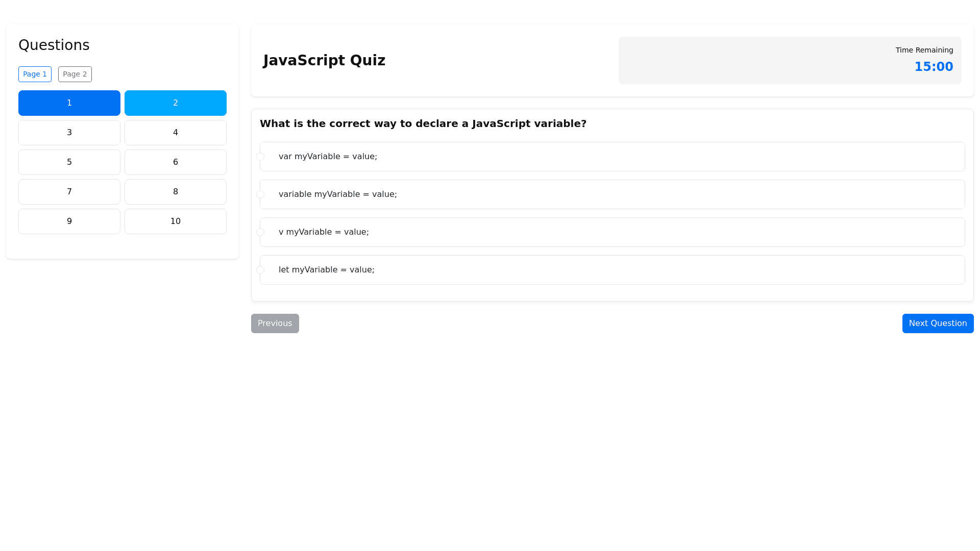Go to the Next Question
The image size is (980, 551).
pos(938,323)
